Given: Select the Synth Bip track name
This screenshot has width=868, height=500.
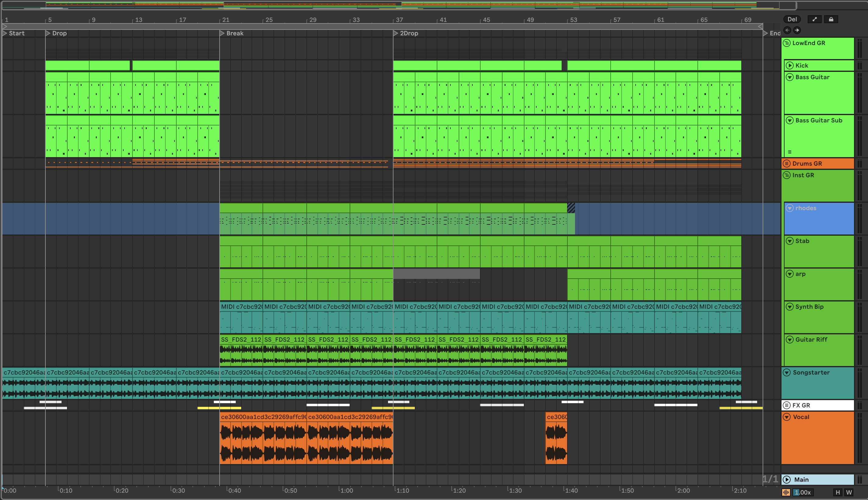Looking at the screenshot, I should pos(809,307).
